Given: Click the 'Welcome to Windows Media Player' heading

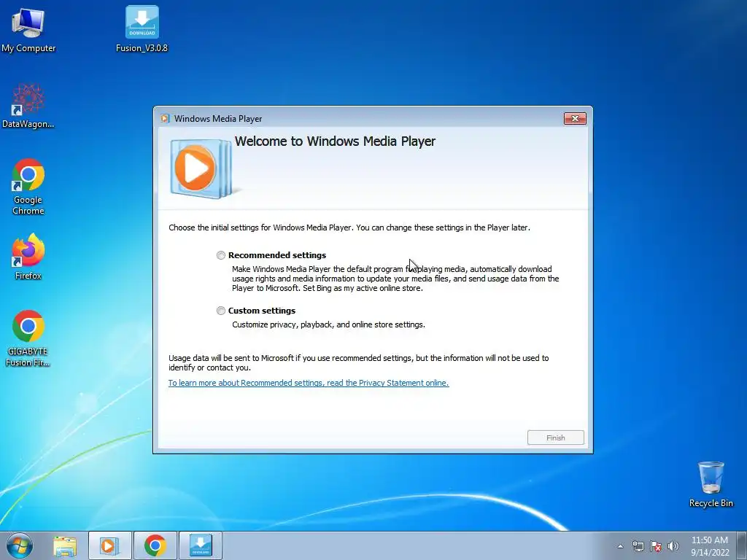Looking at the screenshot, I should pyautogui.click(x=335, y=141).
